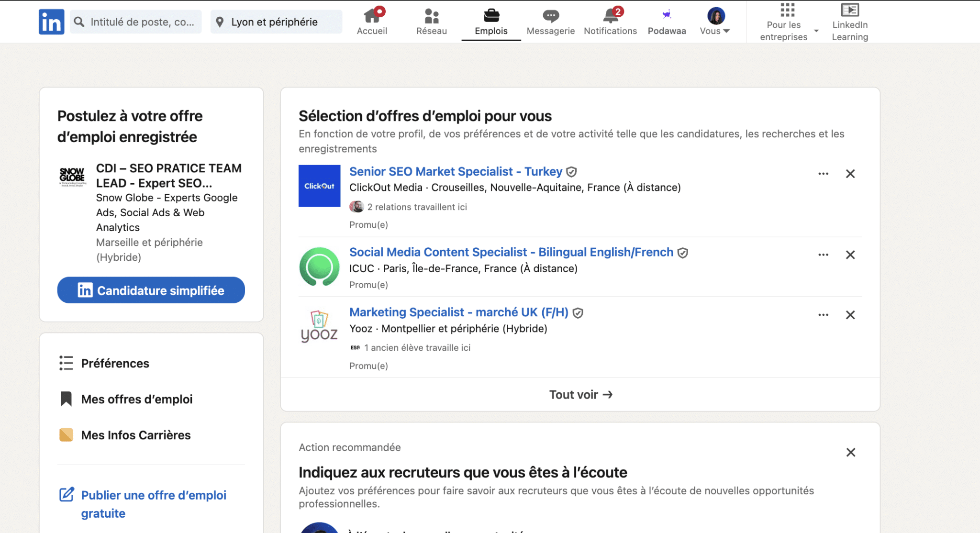980x533 pixels.
Task: Open more options for Social Media Content job
Action: pyautogui.click(x=823, y=255)
